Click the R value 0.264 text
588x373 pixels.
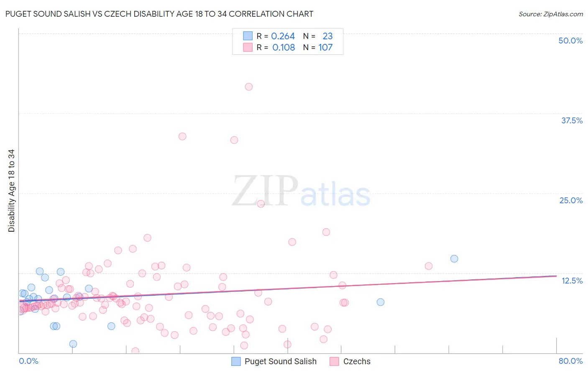(x=283, y=36)
